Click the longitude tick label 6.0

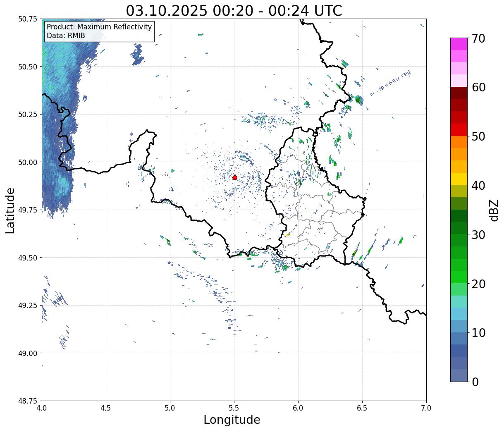(x=298, y=408)
